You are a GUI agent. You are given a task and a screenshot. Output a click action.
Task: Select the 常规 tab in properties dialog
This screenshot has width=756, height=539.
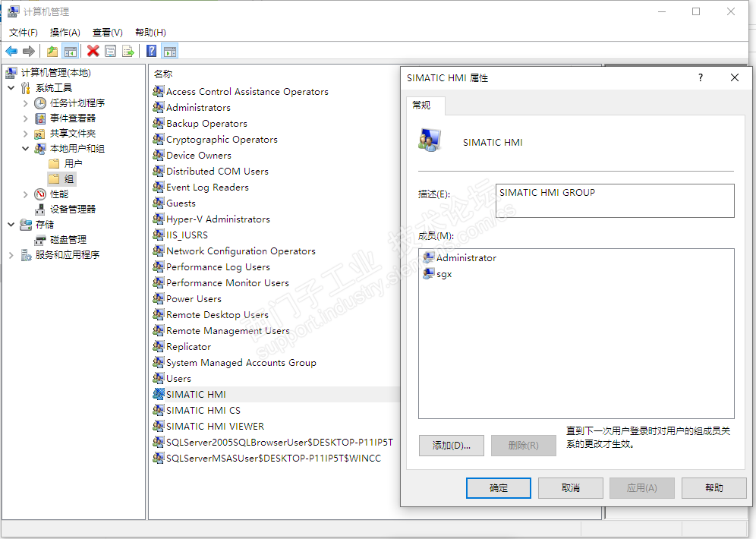(425, 105)
